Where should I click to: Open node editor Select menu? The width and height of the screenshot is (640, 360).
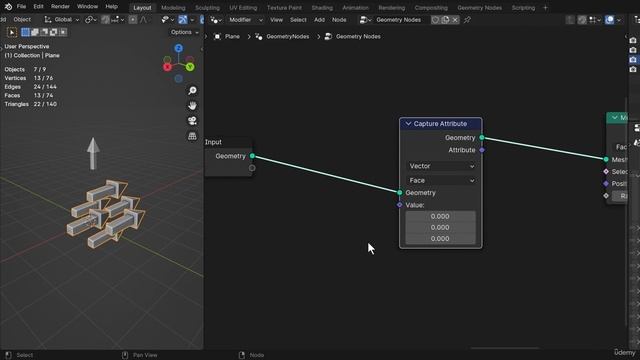point(298,20)
